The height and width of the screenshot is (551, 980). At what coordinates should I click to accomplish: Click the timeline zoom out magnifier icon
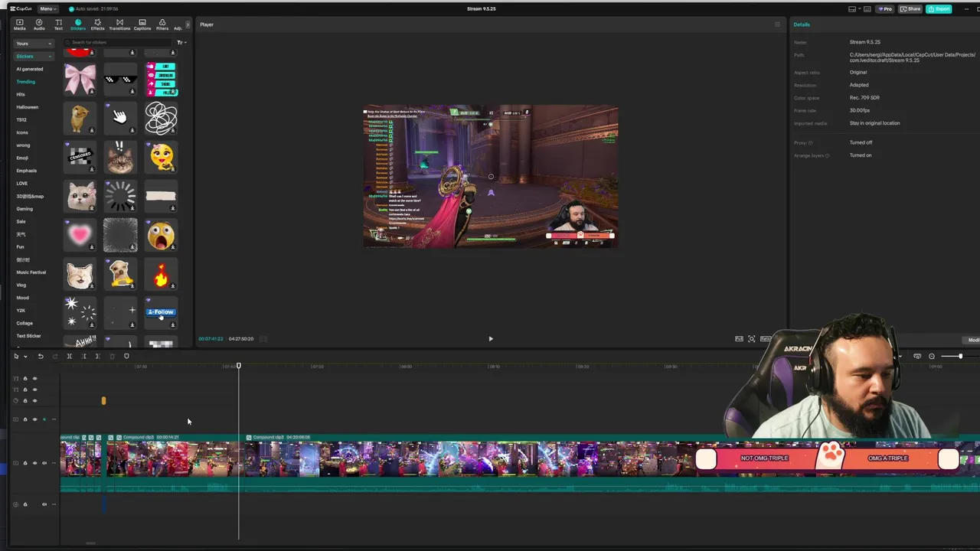click(x=932, y=356)
